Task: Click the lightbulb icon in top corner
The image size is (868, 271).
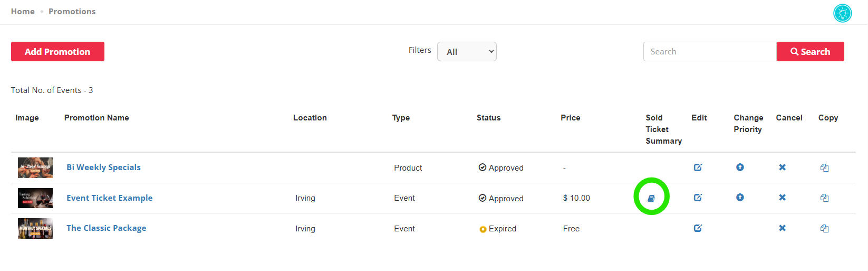Action: 842,13
